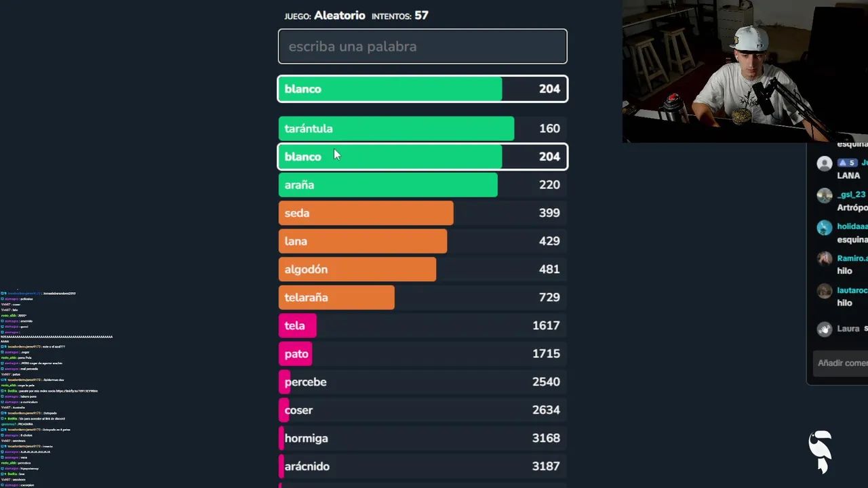Focus the 'escriba una palabra' input
The width and height of the screenshot is (868, 488).
point(422,47)
